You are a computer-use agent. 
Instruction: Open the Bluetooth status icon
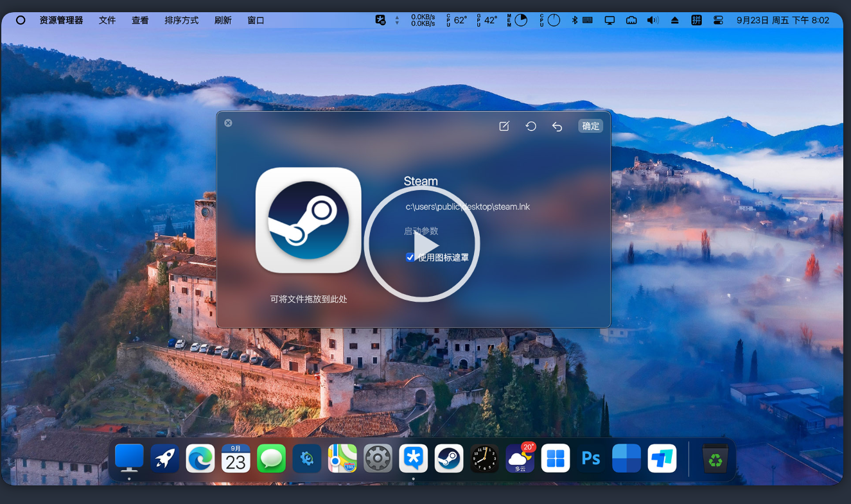coord(575,21)
